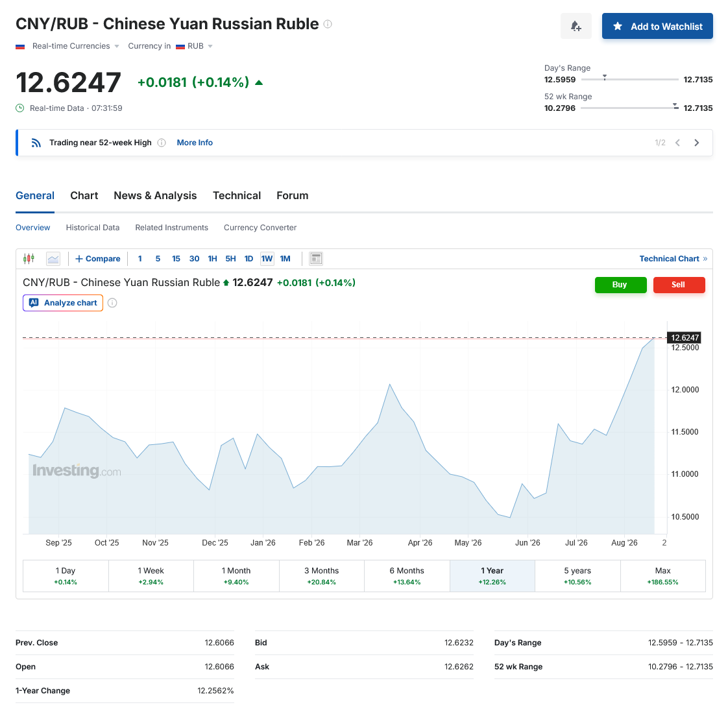
Task: Click the Russian flag beside Real-time Currencies
Action: point(20,47)
